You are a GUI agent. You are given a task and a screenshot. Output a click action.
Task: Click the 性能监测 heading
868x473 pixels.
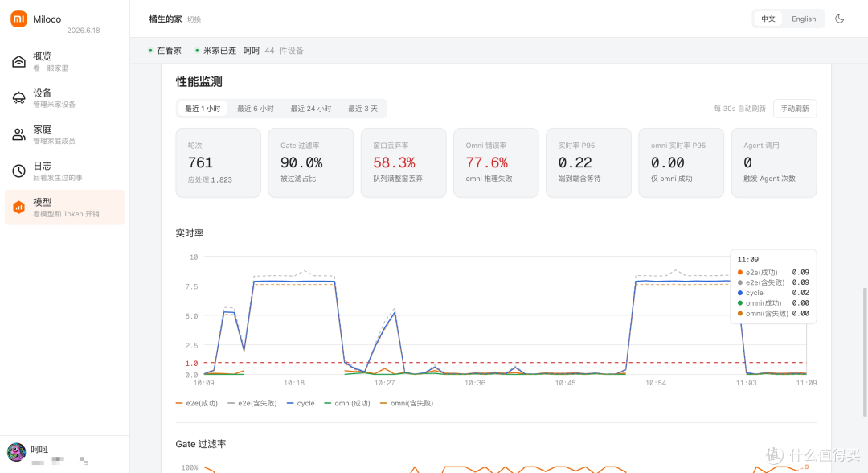(199, 82)
